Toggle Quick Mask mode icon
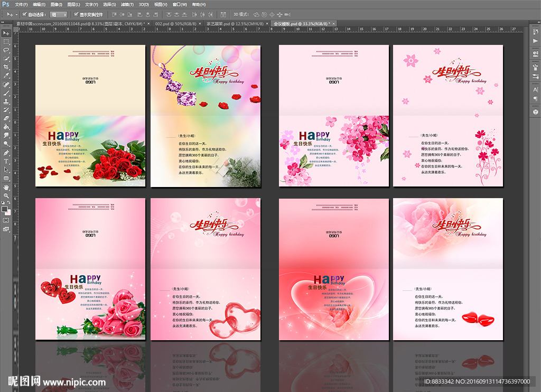 (x=6, y=220)
